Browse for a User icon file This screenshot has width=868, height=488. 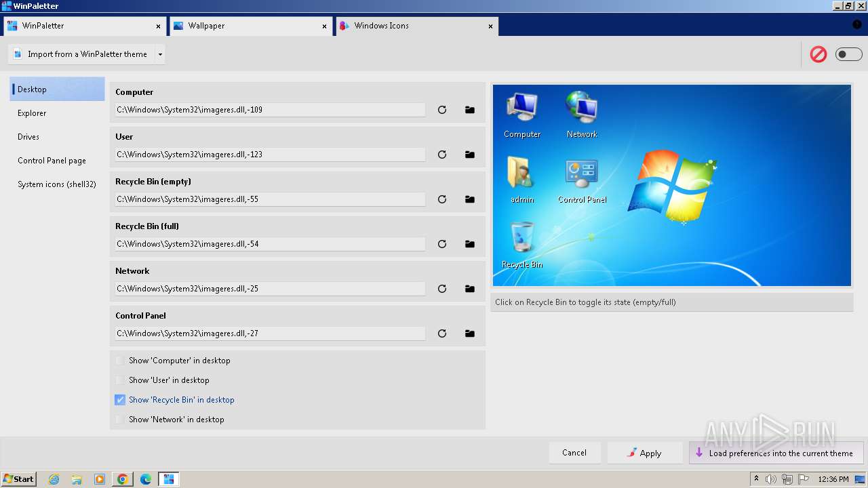(469, 155)
